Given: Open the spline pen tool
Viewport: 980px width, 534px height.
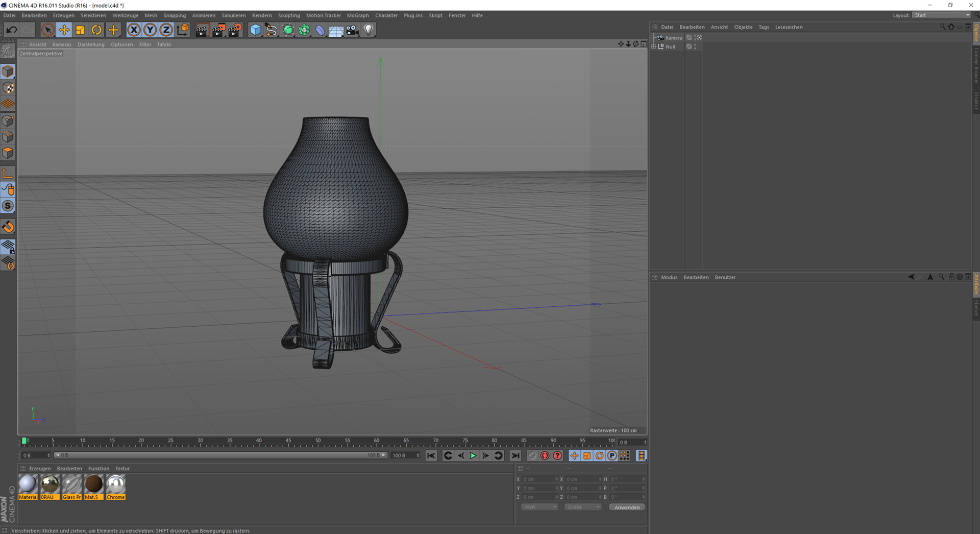Looking at the screenshot, I should 272,30.
